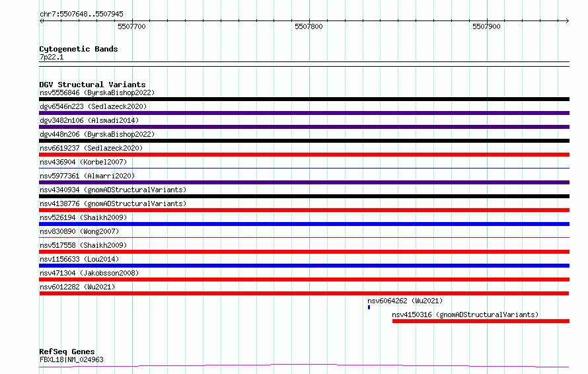Open variant nsv4138776 (gnomADStructuralVariants)
The image size is (588, 374).
click(x=113, y=204)
